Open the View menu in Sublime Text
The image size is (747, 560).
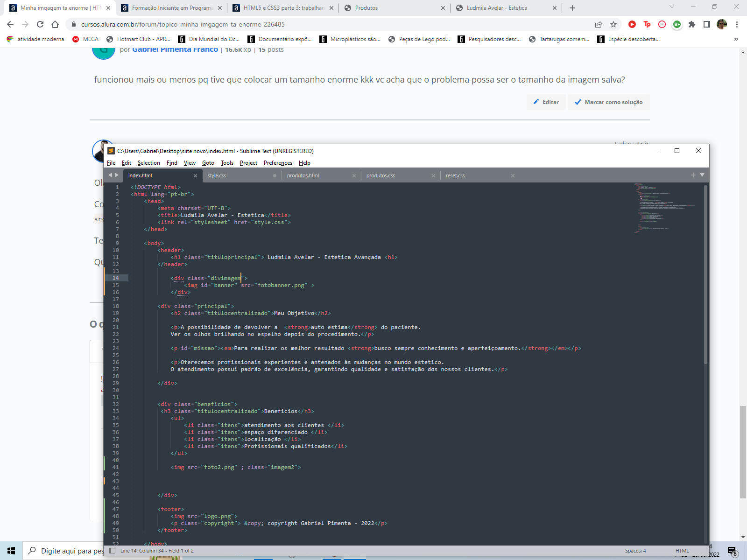point(190,163)
